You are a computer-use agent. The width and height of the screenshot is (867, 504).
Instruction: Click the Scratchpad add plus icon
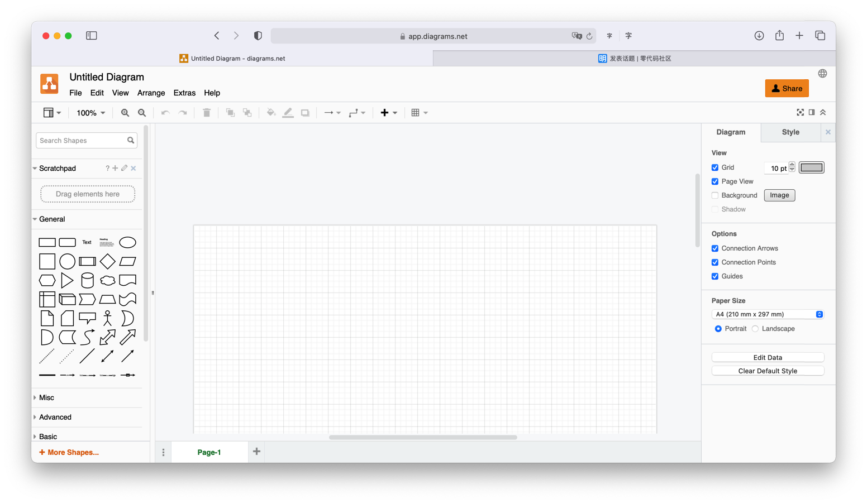click(x=115, y=168)
